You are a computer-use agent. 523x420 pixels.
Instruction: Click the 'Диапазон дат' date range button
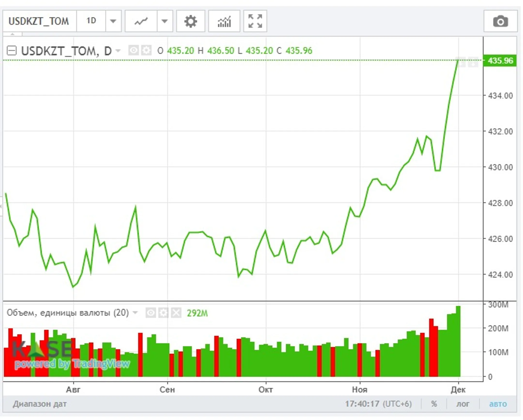[40, 404]
